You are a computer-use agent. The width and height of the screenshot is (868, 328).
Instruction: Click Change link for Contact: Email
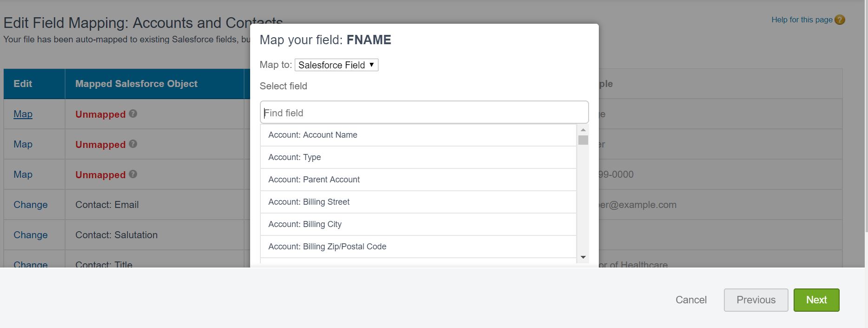[x=31, y=205]
